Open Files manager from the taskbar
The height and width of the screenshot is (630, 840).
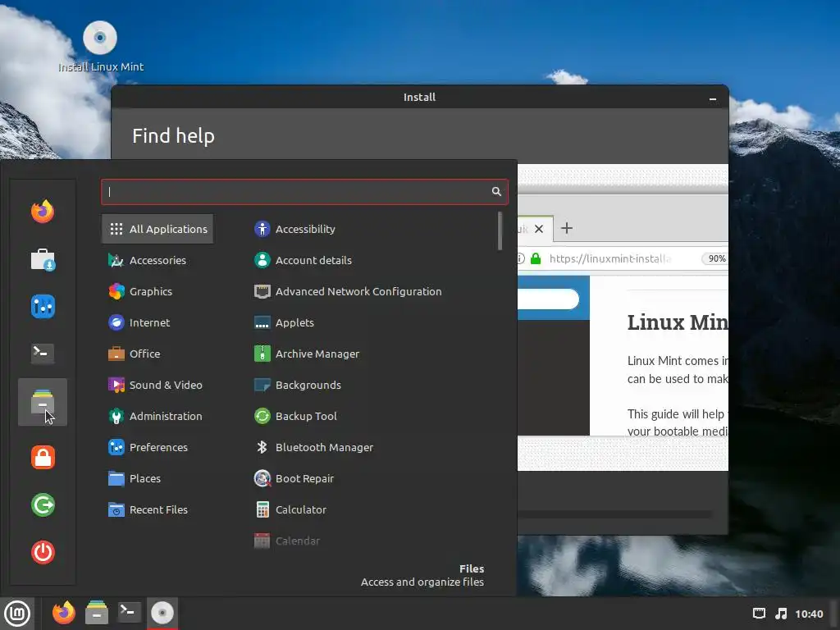(97, 613)
